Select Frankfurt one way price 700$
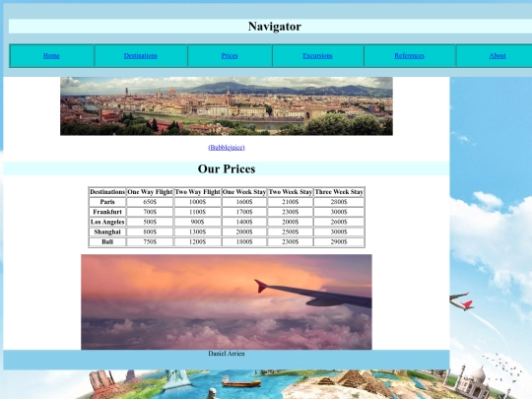 click(x=150, y=212)
